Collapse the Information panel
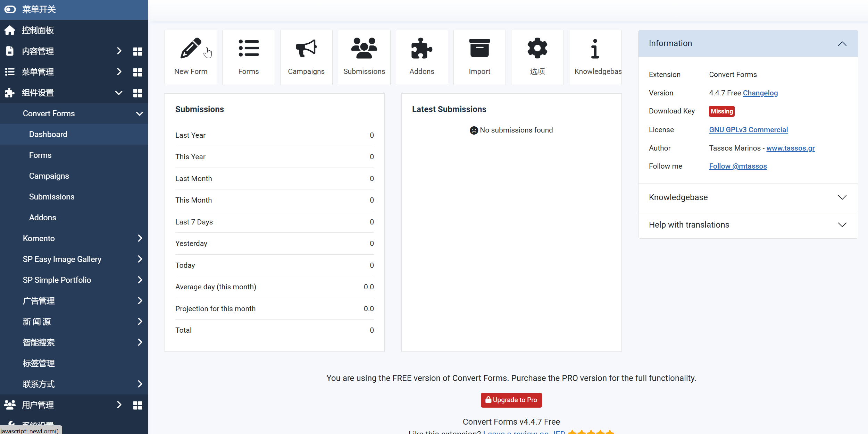 click(842, 44)
